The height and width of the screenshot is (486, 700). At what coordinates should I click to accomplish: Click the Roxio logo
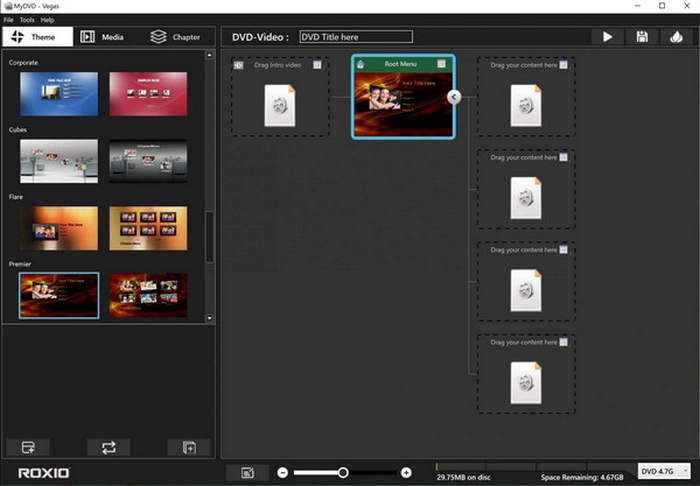click(44, 473)
